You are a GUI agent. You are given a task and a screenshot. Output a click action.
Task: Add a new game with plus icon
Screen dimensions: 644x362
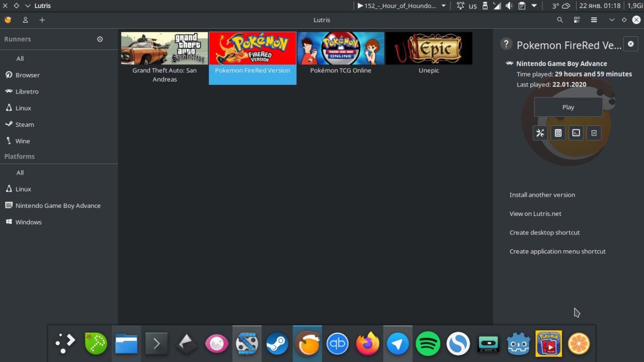click(x=42, y=20)
